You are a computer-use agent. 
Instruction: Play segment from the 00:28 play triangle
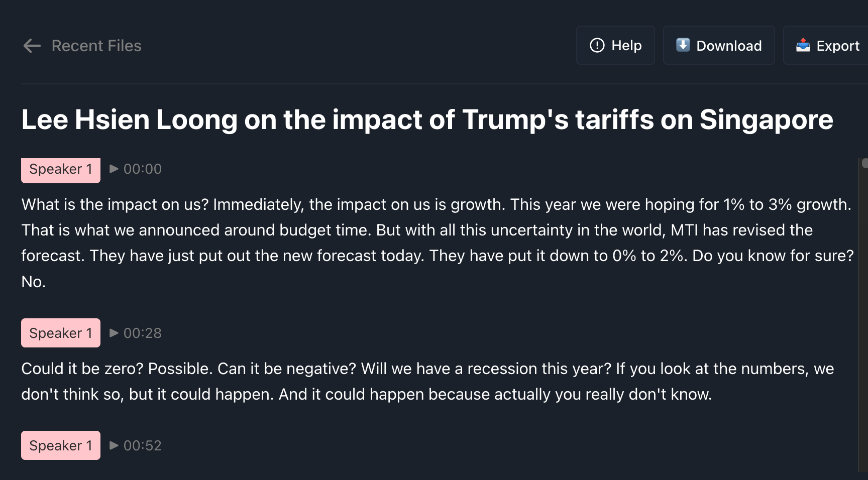pyautogui.click(x=114, y=333)
